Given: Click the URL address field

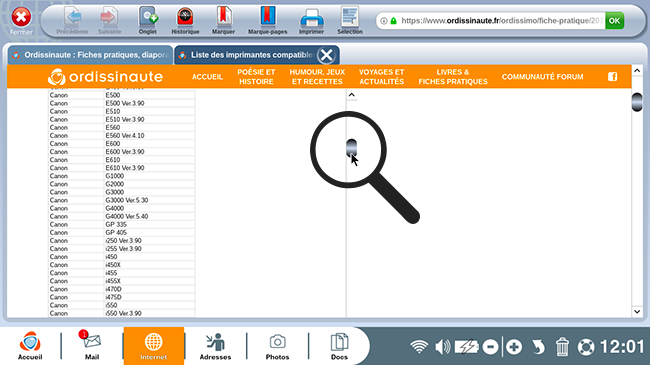Looking at the screenshot, I should (x=501, y=21).
